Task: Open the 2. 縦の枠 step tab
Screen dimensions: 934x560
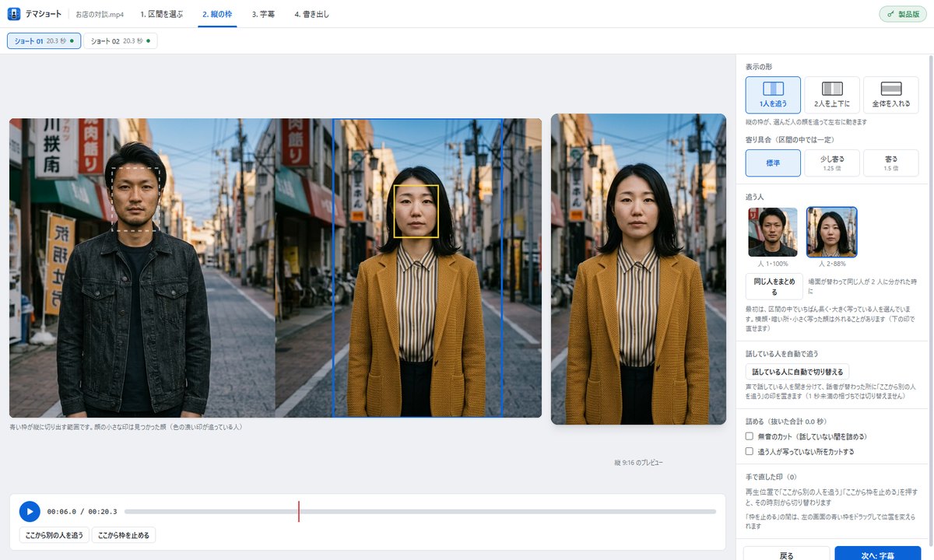Action: (x=216, y=14)
